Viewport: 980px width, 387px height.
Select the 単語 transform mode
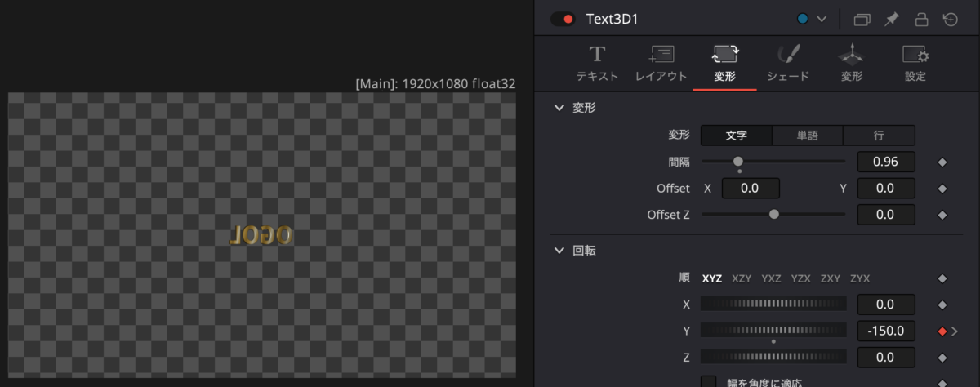pyautogui.click(x=808, y=136)
